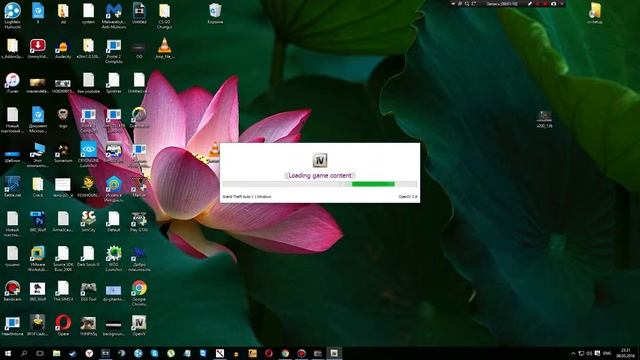
Task: Open the CS:GO Changer folder
Action: pyautogui.click(x=164, y=15)
